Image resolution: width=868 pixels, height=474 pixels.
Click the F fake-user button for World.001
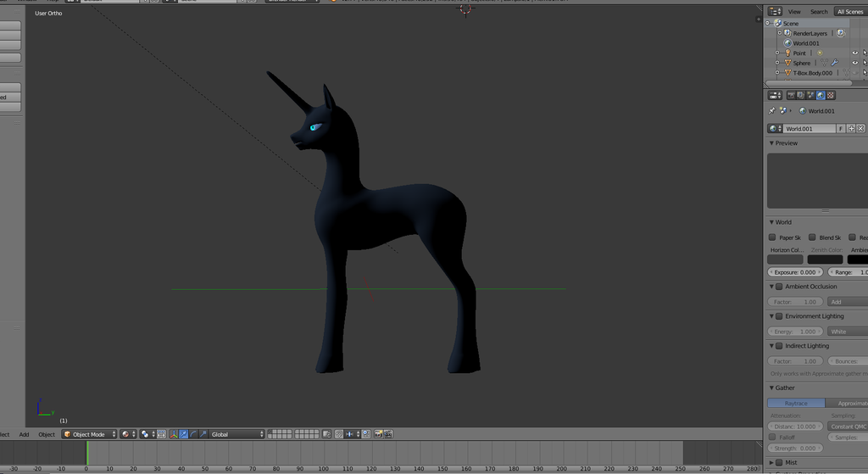[x=841, y=129]
